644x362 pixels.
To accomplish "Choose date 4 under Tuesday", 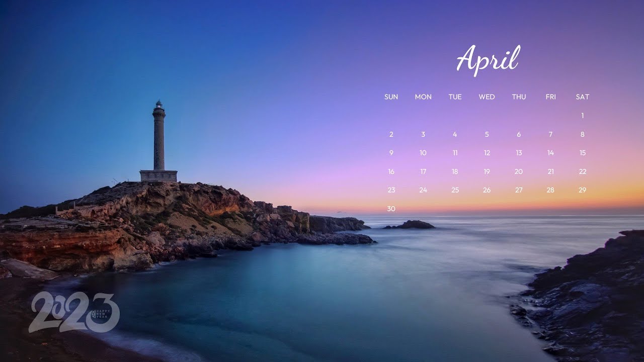I will click(x=455, y=134).
